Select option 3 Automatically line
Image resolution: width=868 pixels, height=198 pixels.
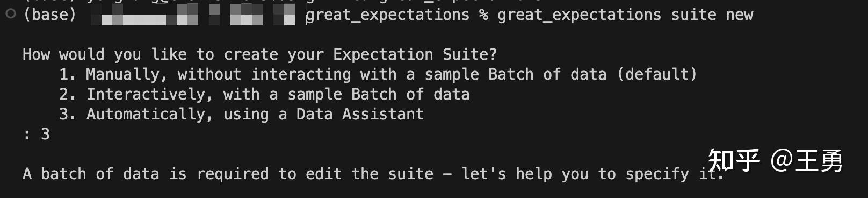(x=241, y=115)
